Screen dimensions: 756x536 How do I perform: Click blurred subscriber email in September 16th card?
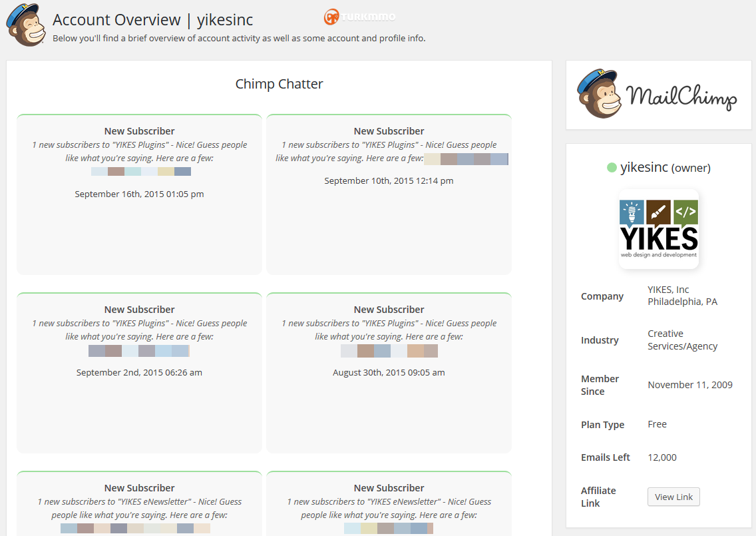coord(141,171)
